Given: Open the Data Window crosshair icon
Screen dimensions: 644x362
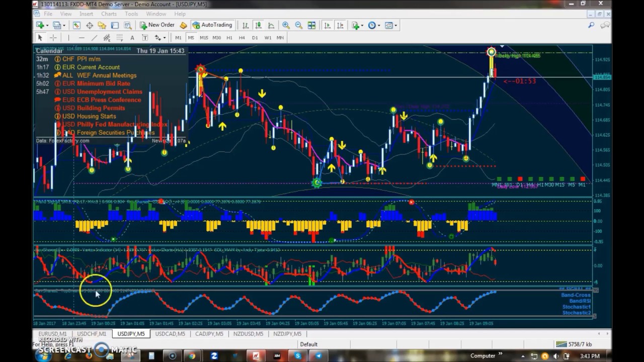Looking at the screenshot, I should click(x=90, y=25).
